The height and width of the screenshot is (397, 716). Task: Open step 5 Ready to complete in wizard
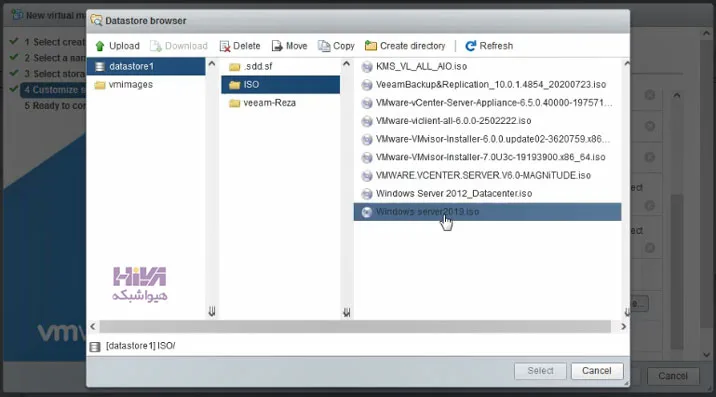pos(55,106)
